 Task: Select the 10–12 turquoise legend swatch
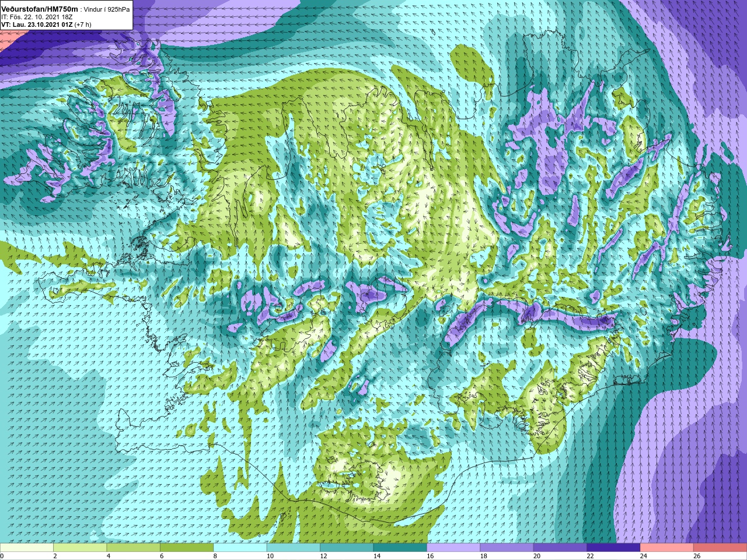click(293, 548)
